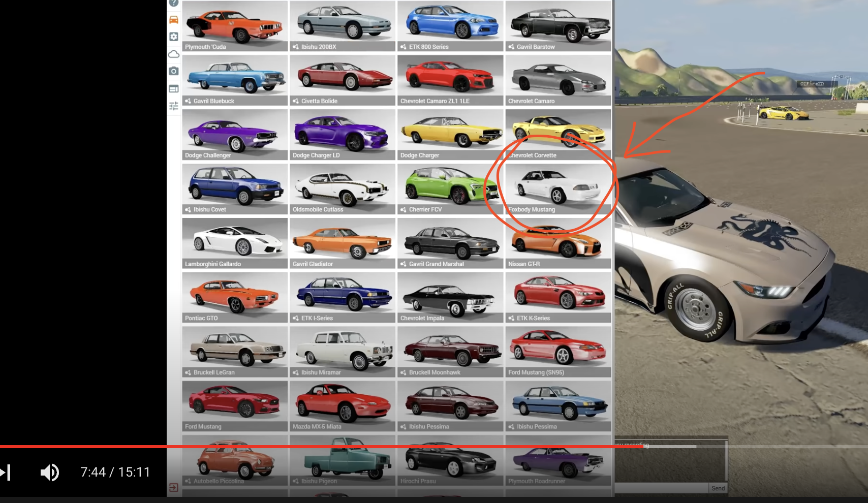Choose the Mazda MX-5 Miata
Viewport: 868px width, 503px height.
[x=343, y=406]
